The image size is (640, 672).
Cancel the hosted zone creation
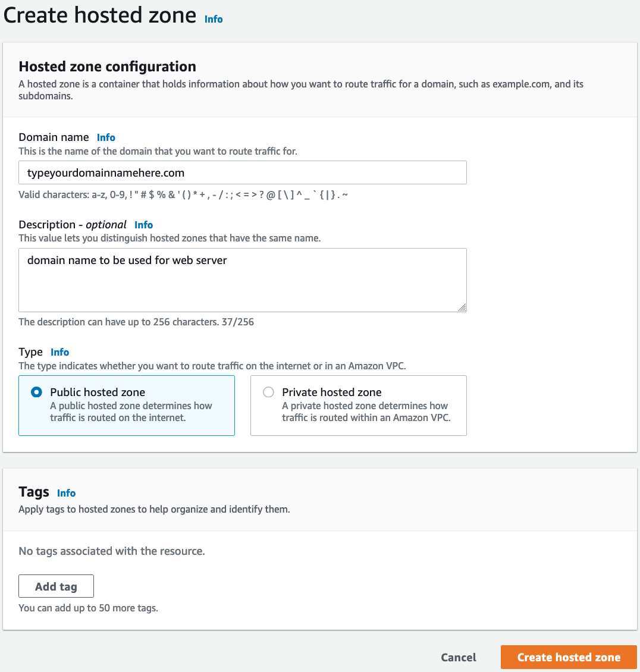(459, 657)
